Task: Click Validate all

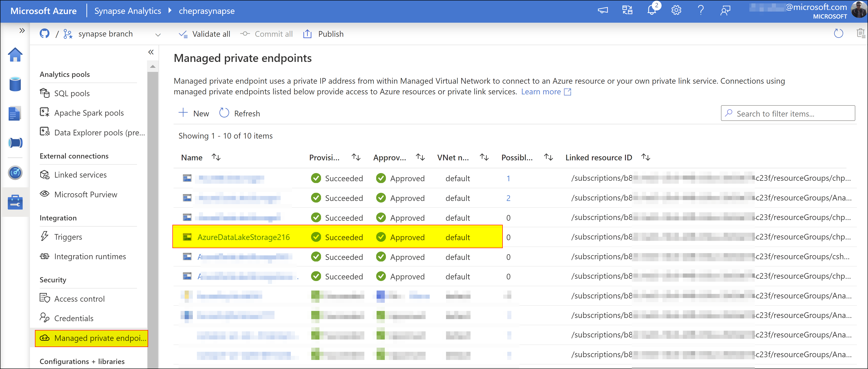Action: click(205, 34)
